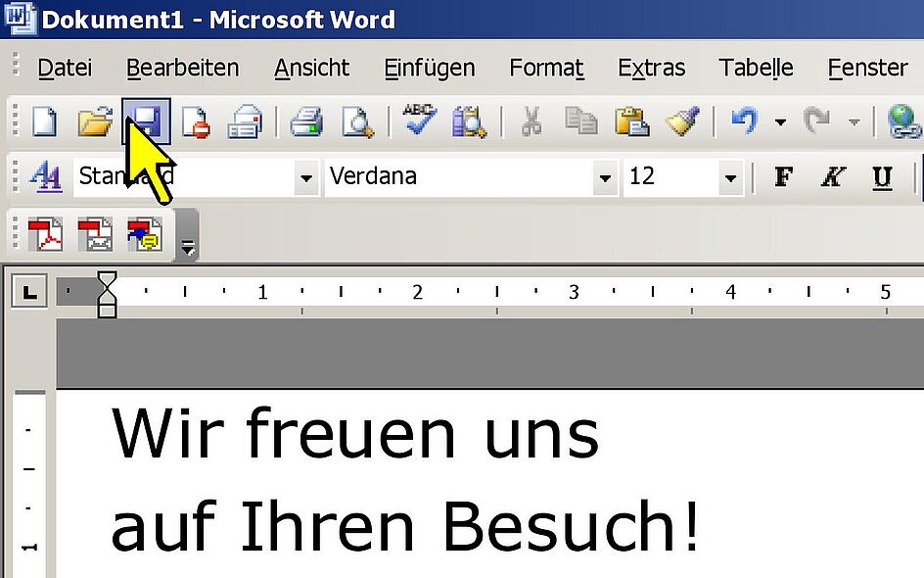This screenshot has width=924, height=578.
Task: Apply format painter
Action: coord(684,121)
